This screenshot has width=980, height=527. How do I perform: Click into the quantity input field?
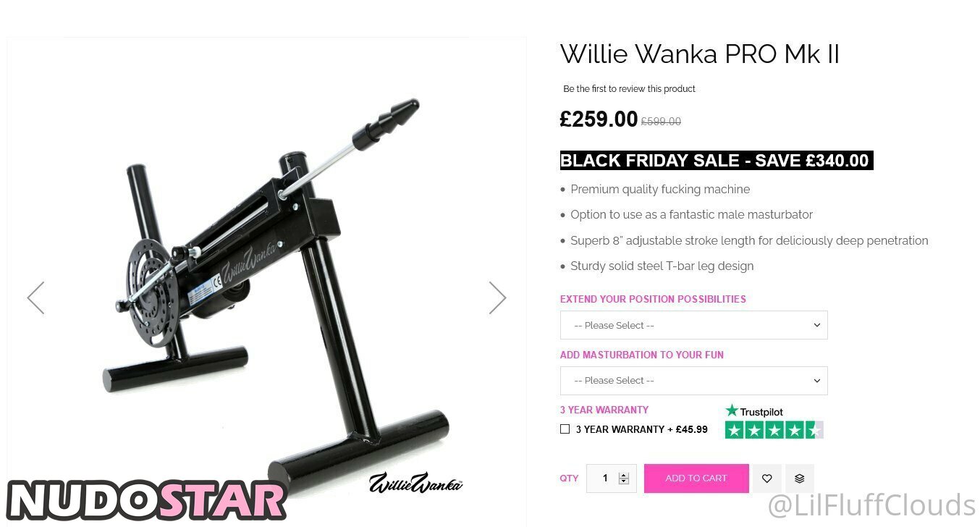(x=605, y=478)
